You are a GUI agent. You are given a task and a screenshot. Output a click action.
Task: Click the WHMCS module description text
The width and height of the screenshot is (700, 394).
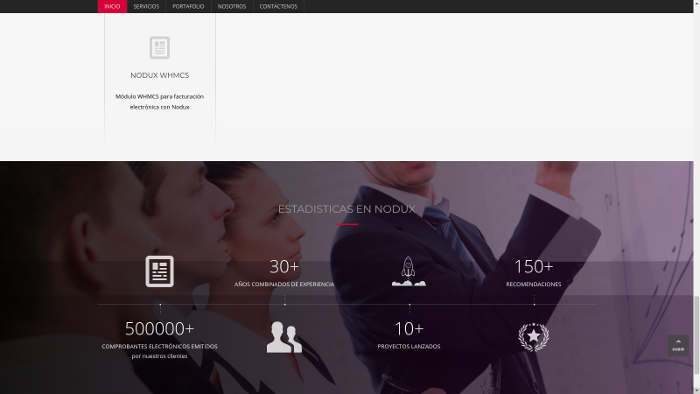(x=160, y=102)
